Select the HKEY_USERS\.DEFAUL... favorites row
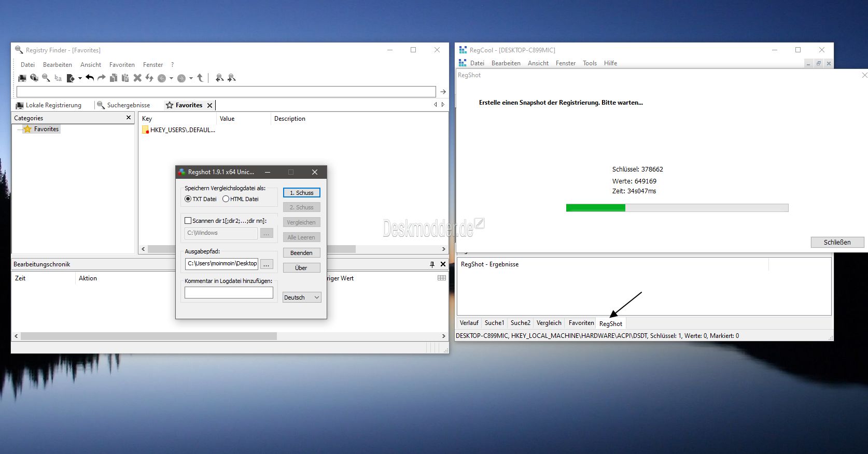868x454 pixels. 178,130
